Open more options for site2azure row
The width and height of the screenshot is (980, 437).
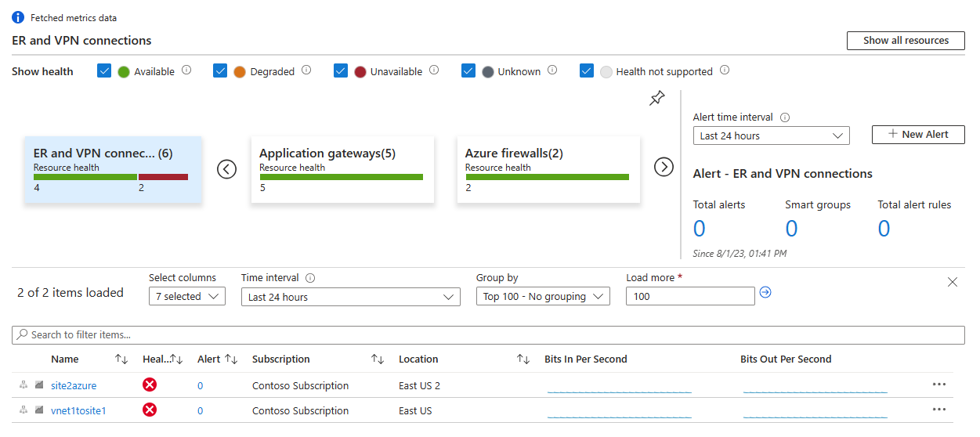click(939, 385)
